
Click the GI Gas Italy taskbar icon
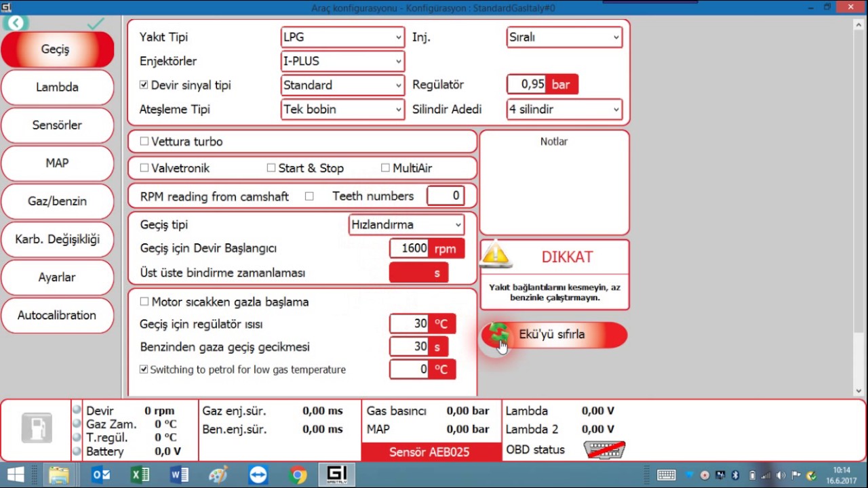pos(337,474)
